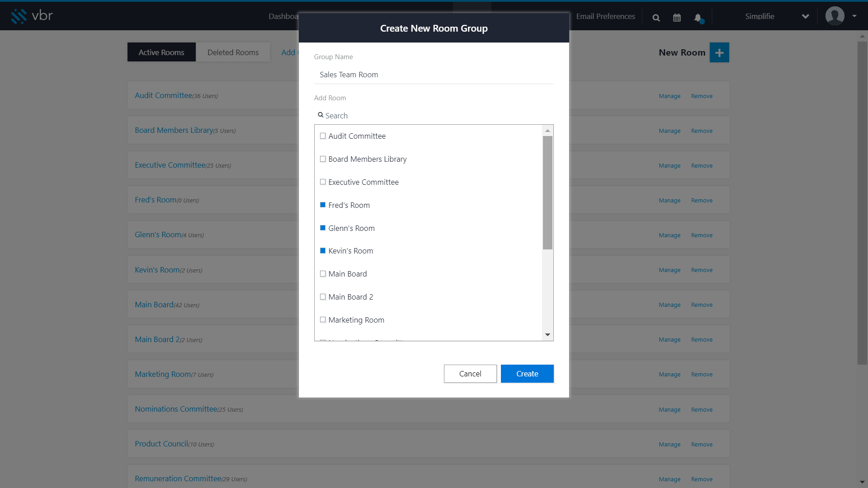The width and height of the screenshot is (868, 488).
Task: Click the Create button
Action: 527,374
